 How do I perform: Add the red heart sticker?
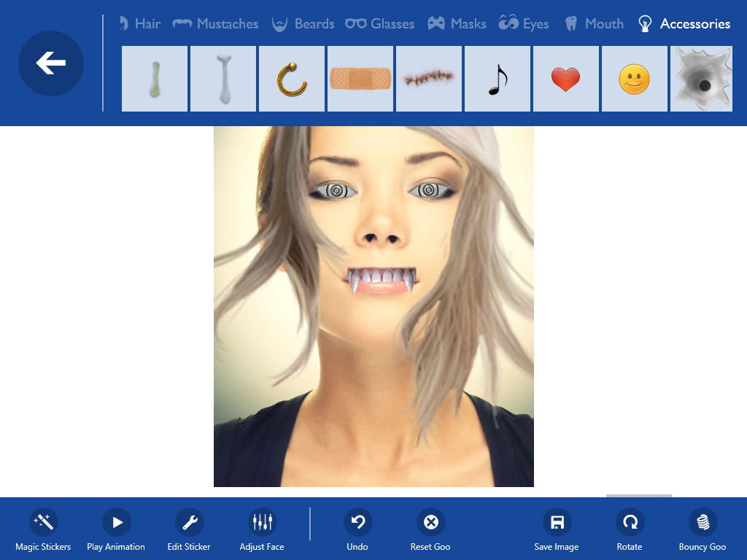pyautogui.click(x=565, y=79)
